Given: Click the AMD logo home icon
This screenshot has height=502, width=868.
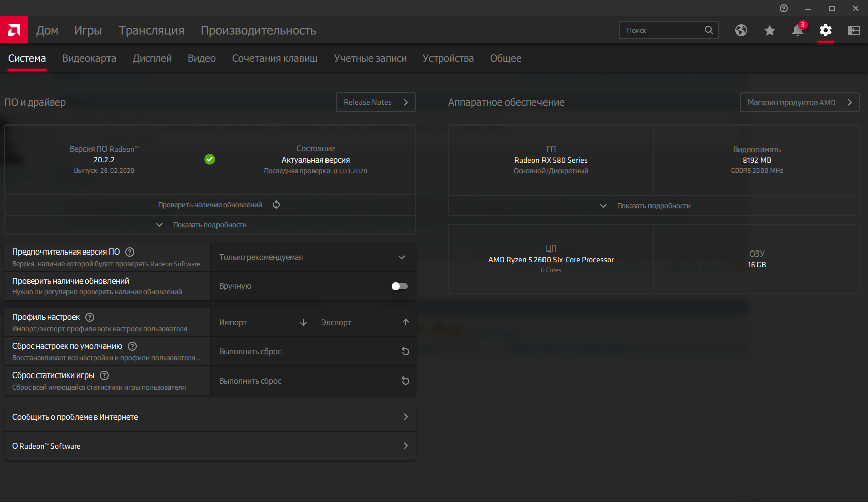Looking at the screenshot, I should click(14, 30).
